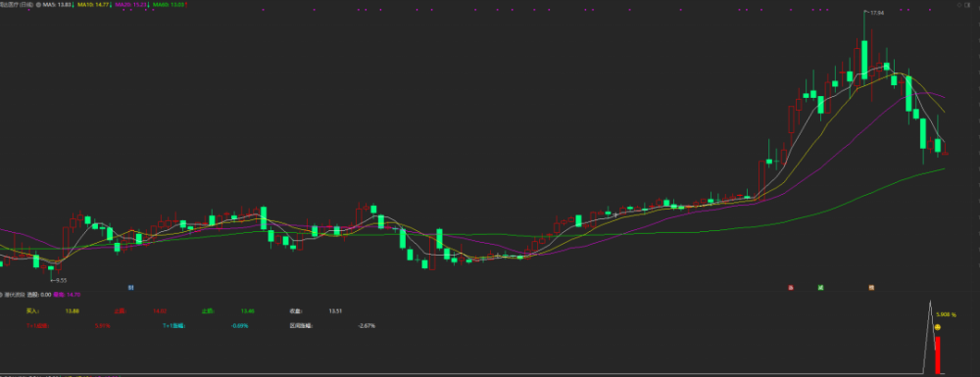The image size is (980, 377).
Task: Select the MA20 indicator label in purple
Action: (130, 4)
